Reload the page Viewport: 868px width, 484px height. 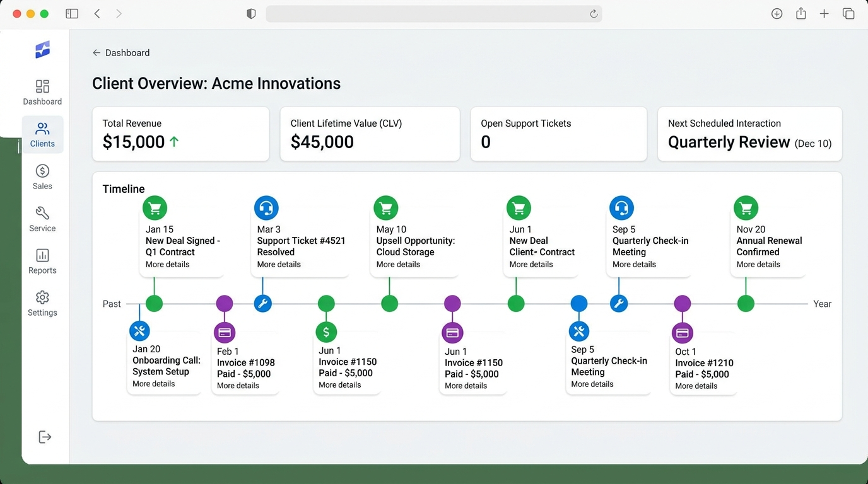(x=594, y=14)
